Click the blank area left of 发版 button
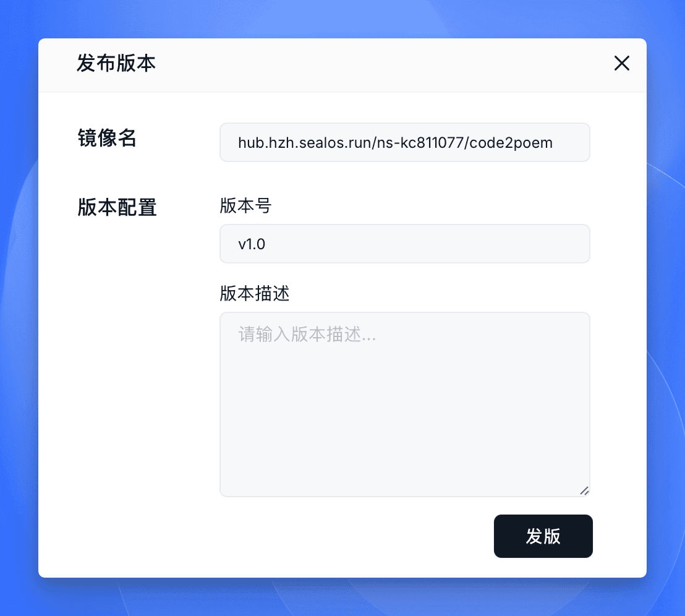 (349, 536)
